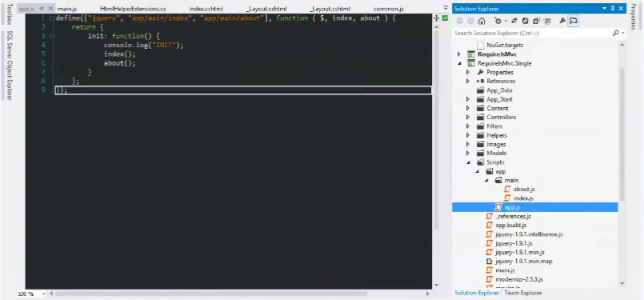Select the Models folder
644x300 pixels.
[497, 154]
